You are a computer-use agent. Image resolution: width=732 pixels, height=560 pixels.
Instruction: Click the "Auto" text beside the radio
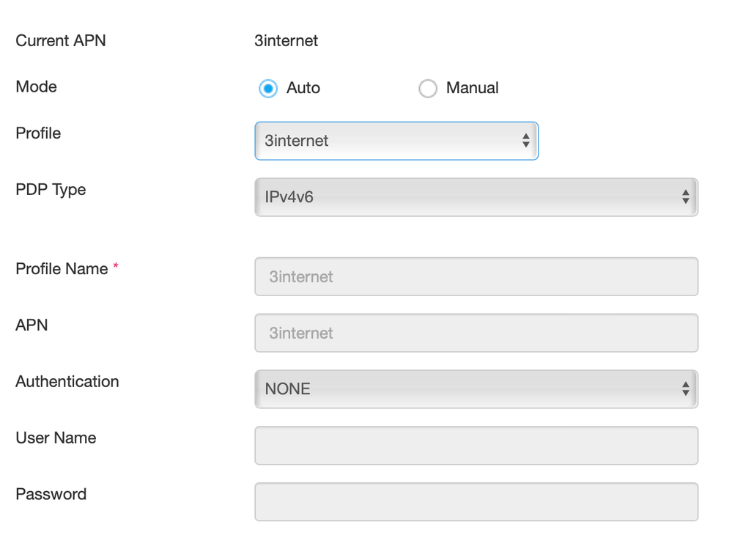[x=303, y=88]
